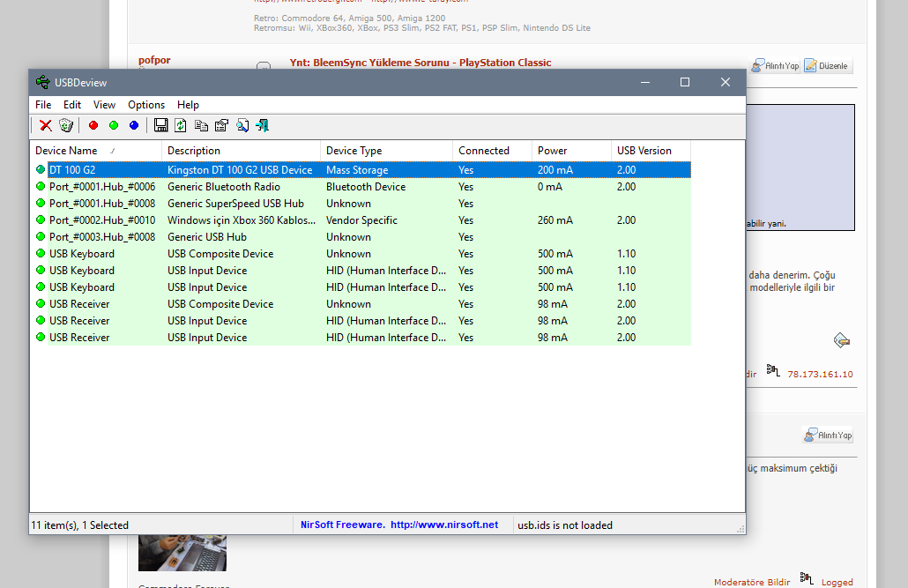Click the magnifier find icon
The height and width of the screenshot is (588, 908).
242,125
